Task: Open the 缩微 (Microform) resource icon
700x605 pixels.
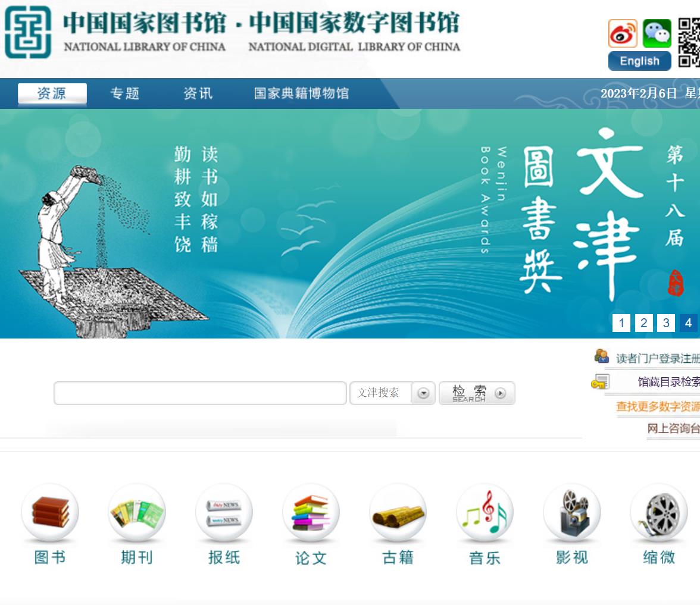Action: tap(658, 513)
